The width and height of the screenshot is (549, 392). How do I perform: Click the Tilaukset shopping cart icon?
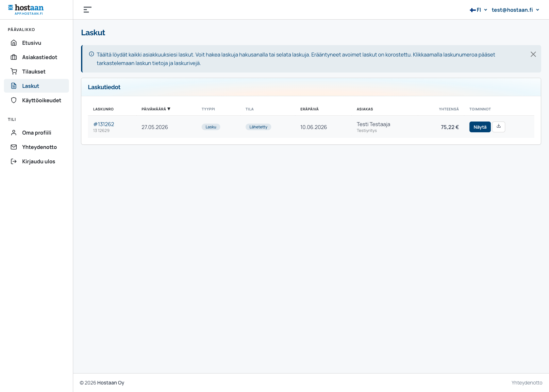coord(14,72)
